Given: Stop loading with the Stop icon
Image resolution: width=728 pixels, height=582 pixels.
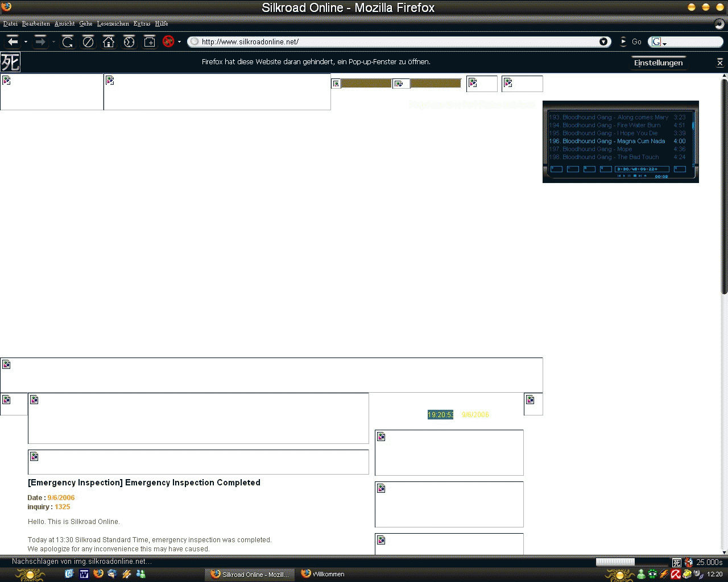Looking at the screenshot, I should (x=88, y=41).
